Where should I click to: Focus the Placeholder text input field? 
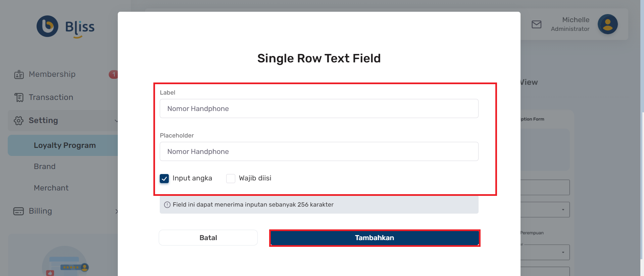coord(319,152)
